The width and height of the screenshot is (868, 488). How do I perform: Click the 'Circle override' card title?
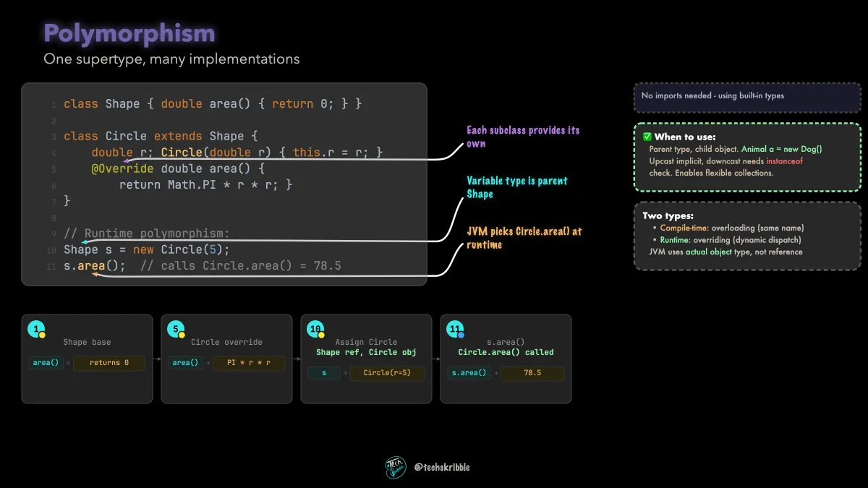point(226,342)
